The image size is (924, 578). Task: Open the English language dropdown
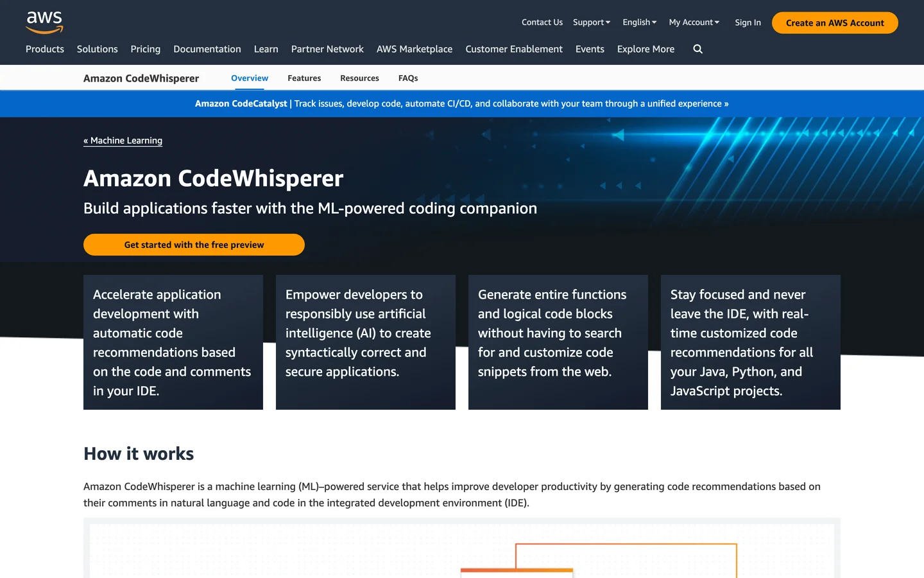click(640, 22)
